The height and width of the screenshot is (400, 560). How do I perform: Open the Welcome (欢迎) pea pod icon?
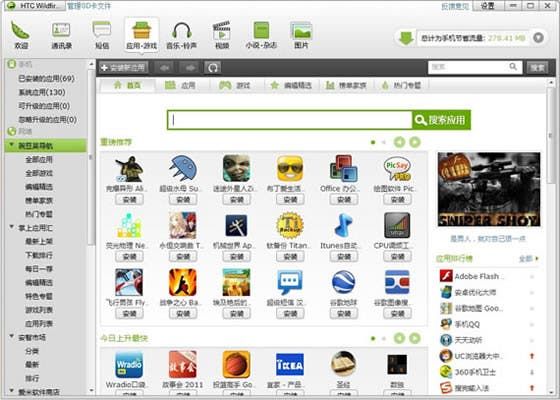click(20, 30)
